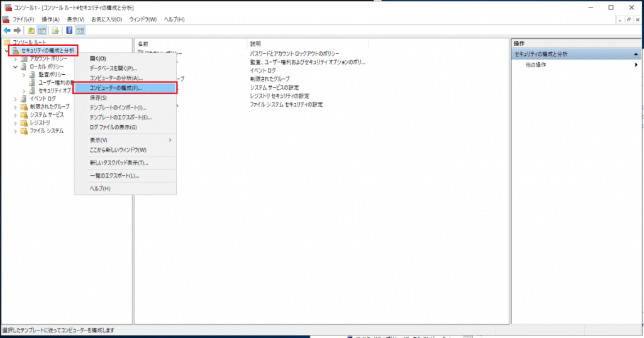Open the ファイル(F) menu

[23, 19]
